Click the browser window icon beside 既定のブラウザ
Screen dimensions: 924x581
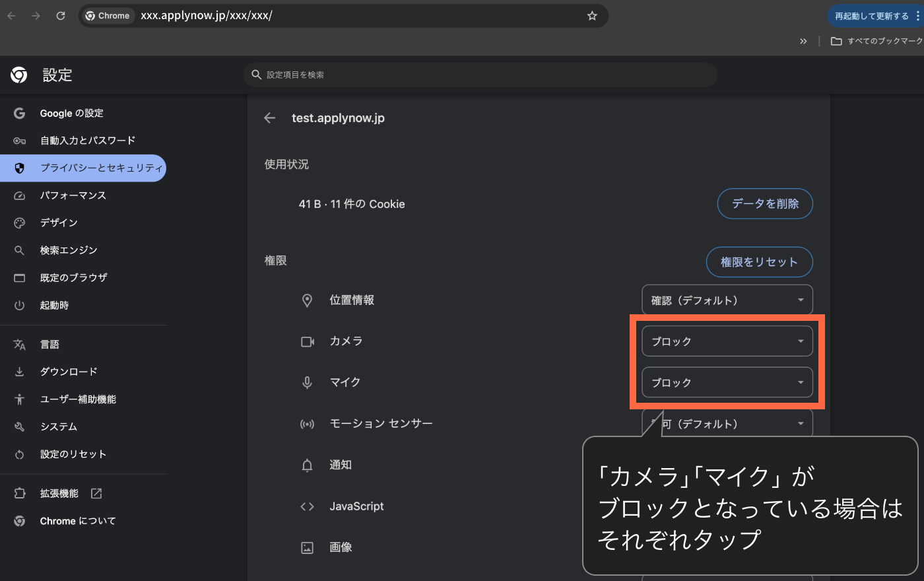coord(19,278)
